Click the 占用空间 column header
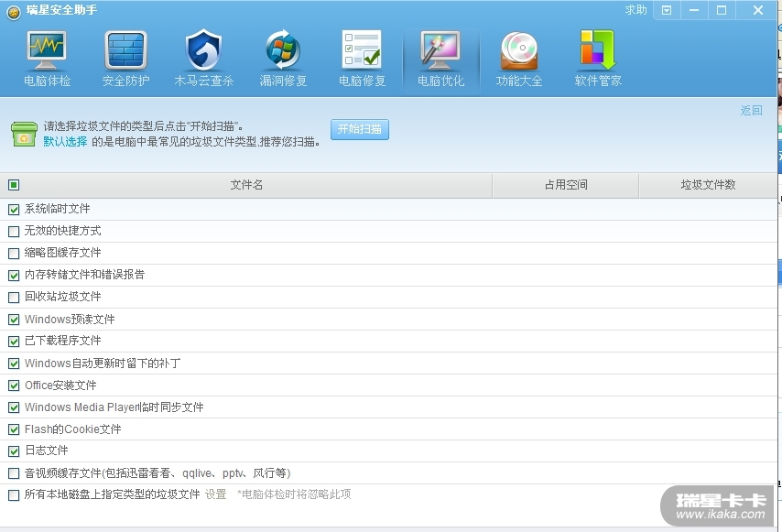Viewport: 782px width, 532px height. coord(566,185)
